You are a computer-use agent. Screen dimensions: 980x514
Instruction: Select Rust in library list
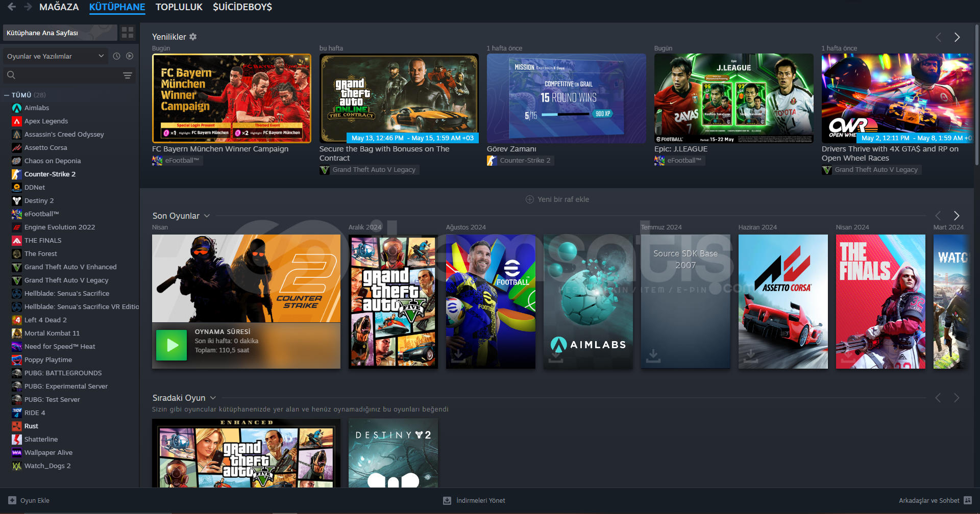click(x=31, y=426)
